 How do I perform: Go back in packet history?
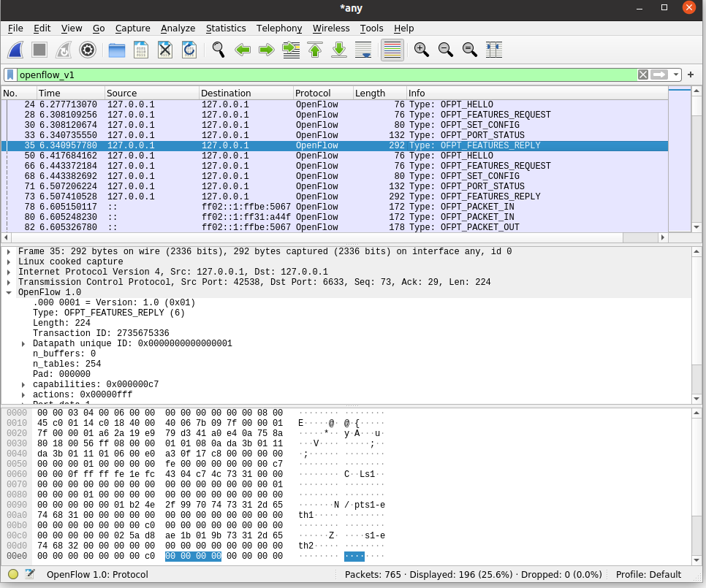pos(243,50)
